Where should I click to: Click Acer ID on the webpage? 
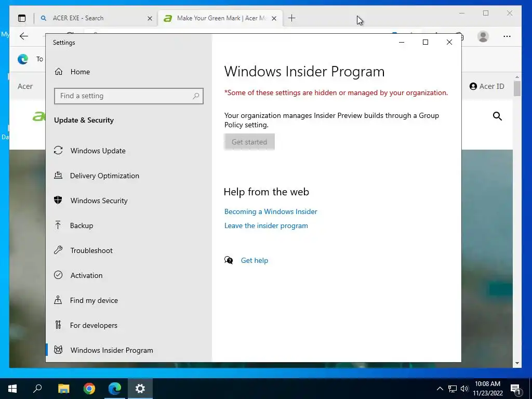click(487, 86)
